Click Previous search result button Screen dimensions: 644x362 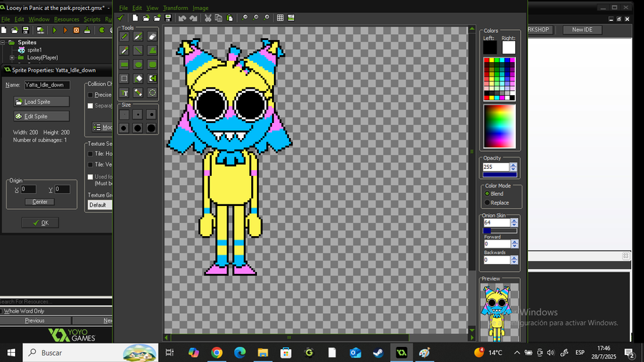pyautogui.click(x=35, y=321)
